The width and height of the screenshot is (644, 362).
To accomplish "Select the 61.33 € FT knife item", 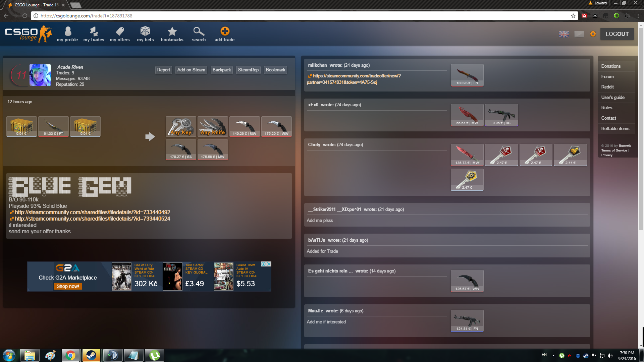I will (x=53, y=126).
